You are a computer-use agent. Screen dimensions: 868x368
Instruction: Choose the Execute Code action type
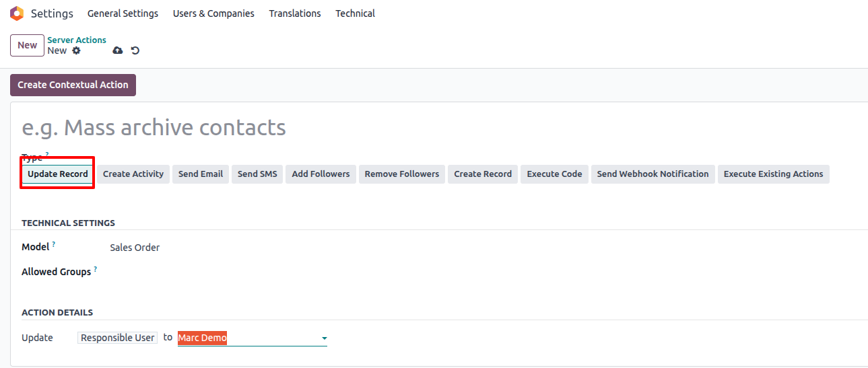(554, 174)
